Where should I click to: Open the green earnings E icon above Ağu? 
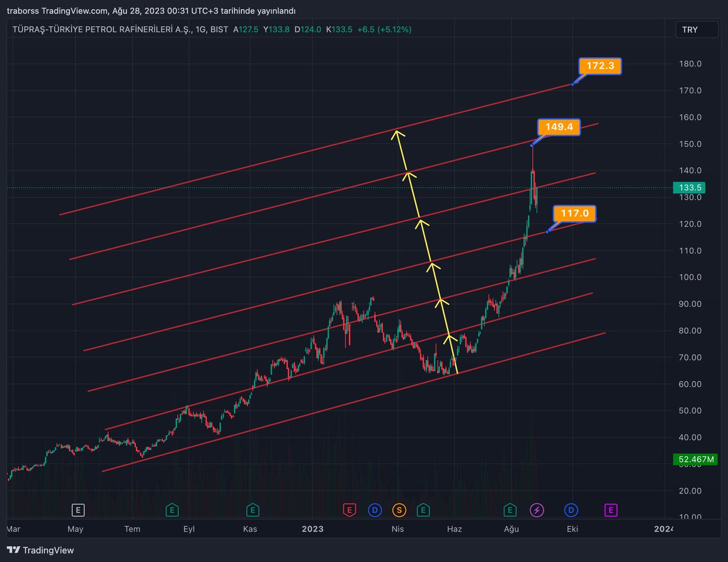pos(511,510)
